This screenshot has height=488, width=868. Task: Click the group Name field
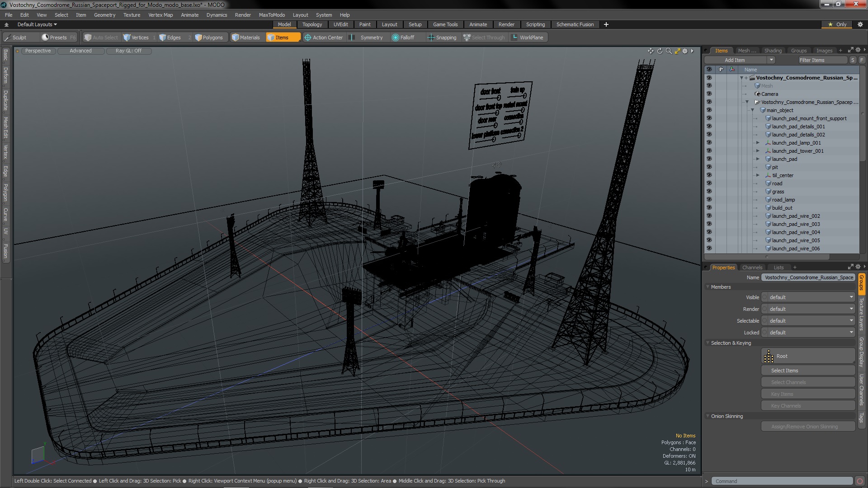(809, 277)
